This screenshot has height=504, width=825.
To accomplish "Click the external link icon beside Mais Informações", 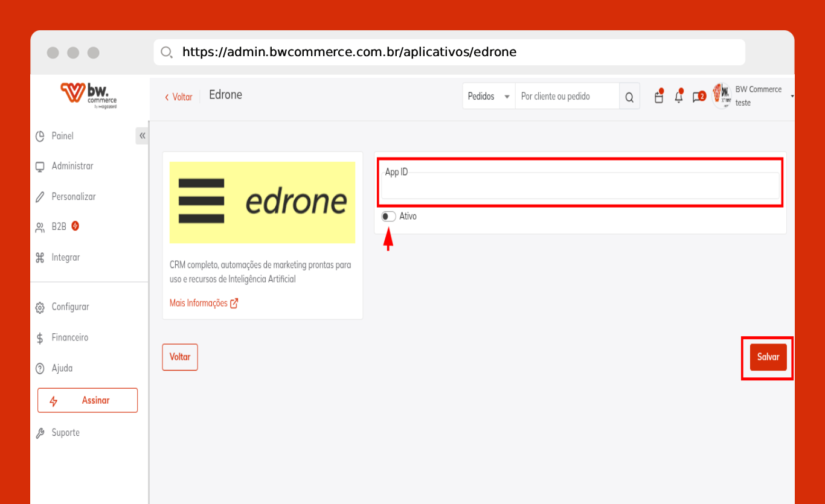I will (234, 303).
